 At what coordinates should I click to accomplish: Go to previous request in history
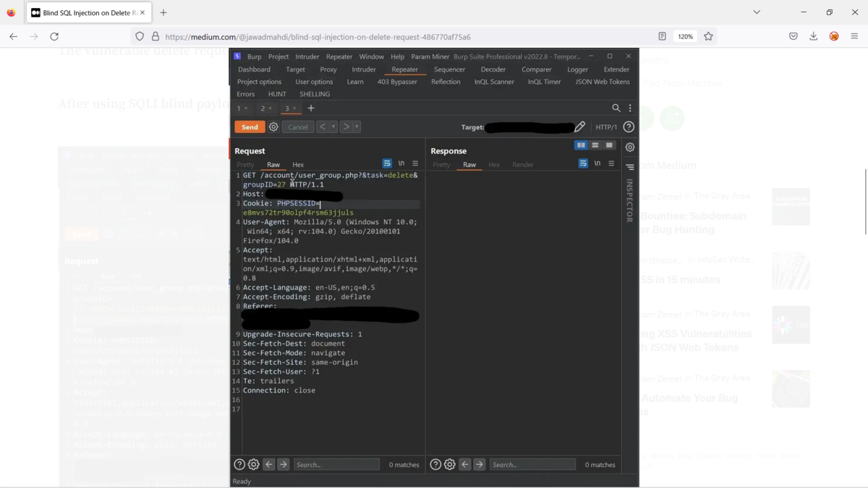(x=323, y=127)
